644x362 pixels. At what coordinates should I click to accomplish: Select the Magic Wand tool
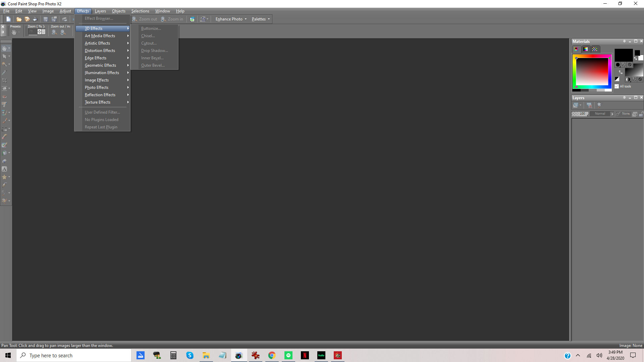(4, 64)
